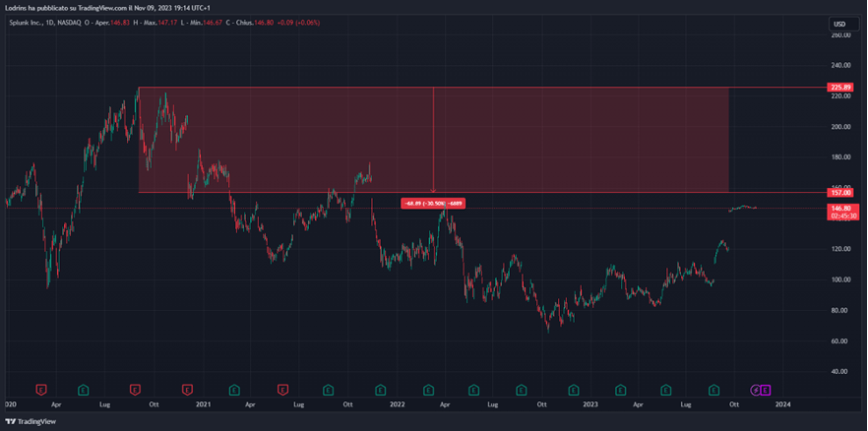Select the 157.00 price label on the axis

click(839, 193)
